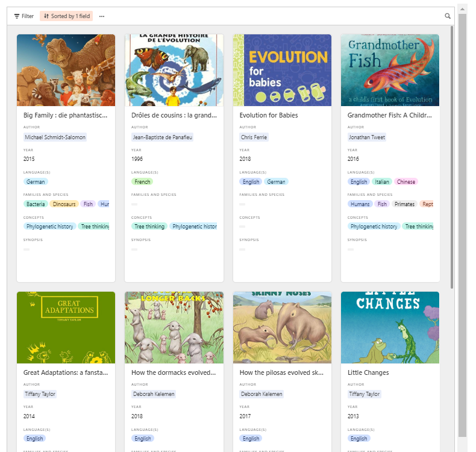Click the year 1996 value

pos(137,159)
